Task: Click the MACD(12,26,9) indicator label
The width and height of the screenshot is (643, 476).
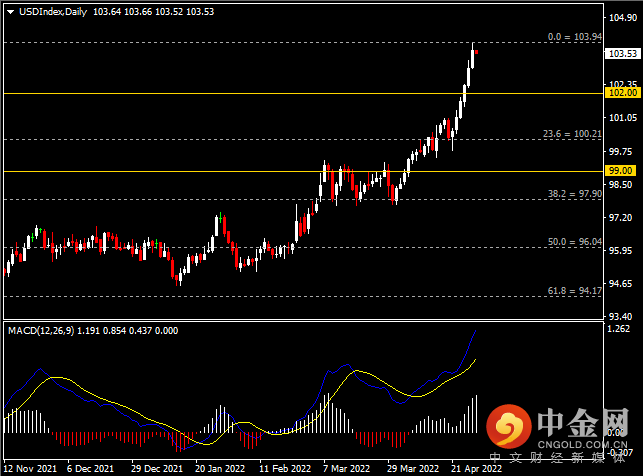Action: pos(41,331)
